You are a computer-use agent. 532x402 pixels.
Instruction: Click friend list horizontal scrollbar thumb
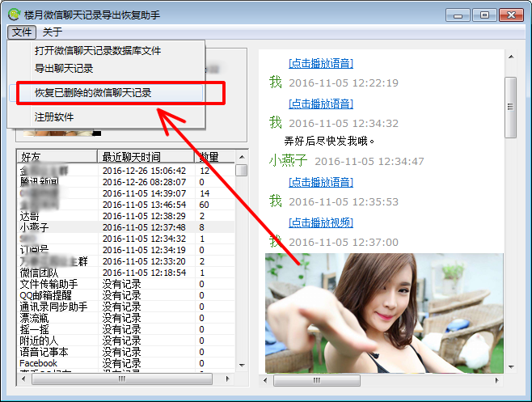click(122, 379)
